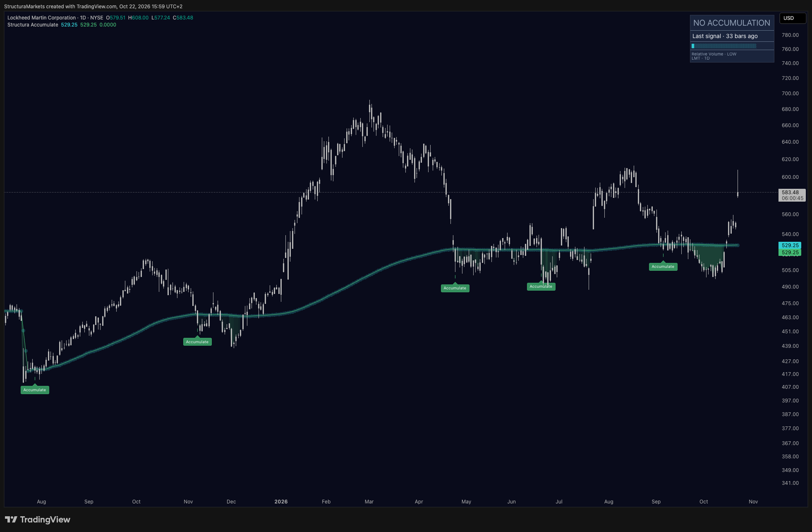Click the StructuraMarkets created with TradingView.com caption

pos(93,7)
